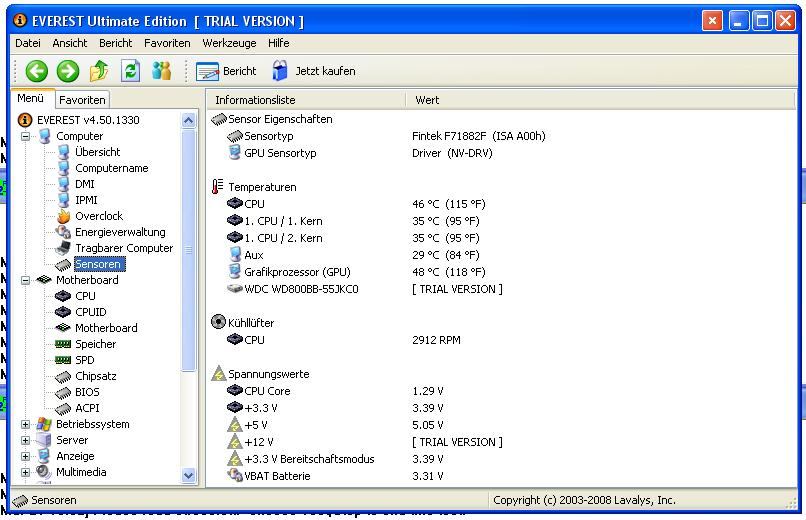This screenshot has height=520, width=806.
Task: Click the Kühllüfter fan icon
Action: pyautogui.click(x=218, y=322)
